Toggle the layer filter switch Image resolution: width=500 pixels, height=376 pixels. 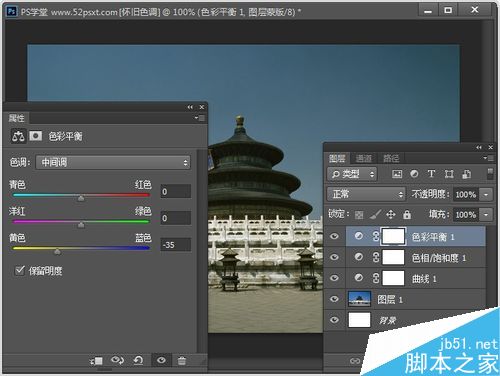point(490,174)
